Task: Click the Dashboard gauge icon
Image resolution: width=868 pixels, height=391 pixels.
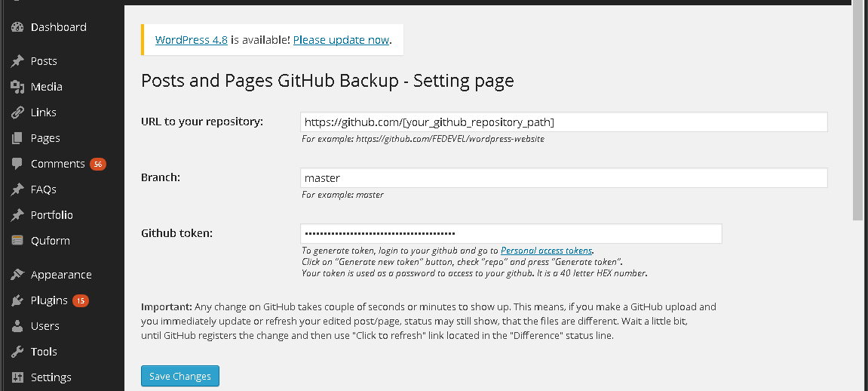Action: tap(17, 27)
